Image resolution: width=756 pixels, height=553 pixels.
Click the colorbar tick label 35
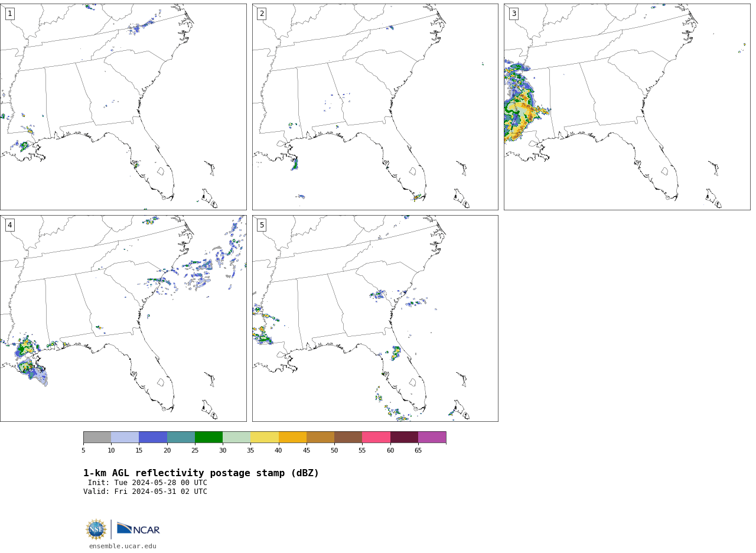click(250, 451)
